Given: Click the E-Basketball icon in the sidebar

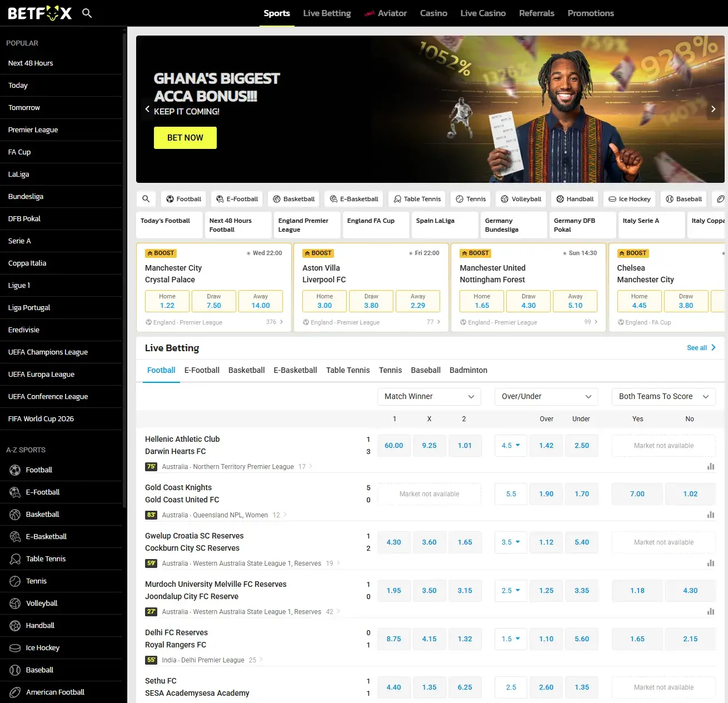Looking at the screenshot, I should tap(15, 537).
